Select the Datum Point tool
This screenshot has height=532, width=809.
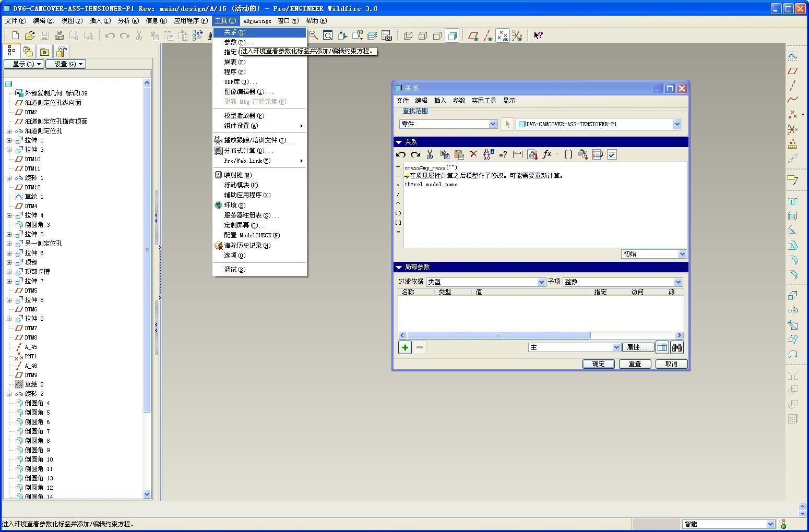[792, 114]
